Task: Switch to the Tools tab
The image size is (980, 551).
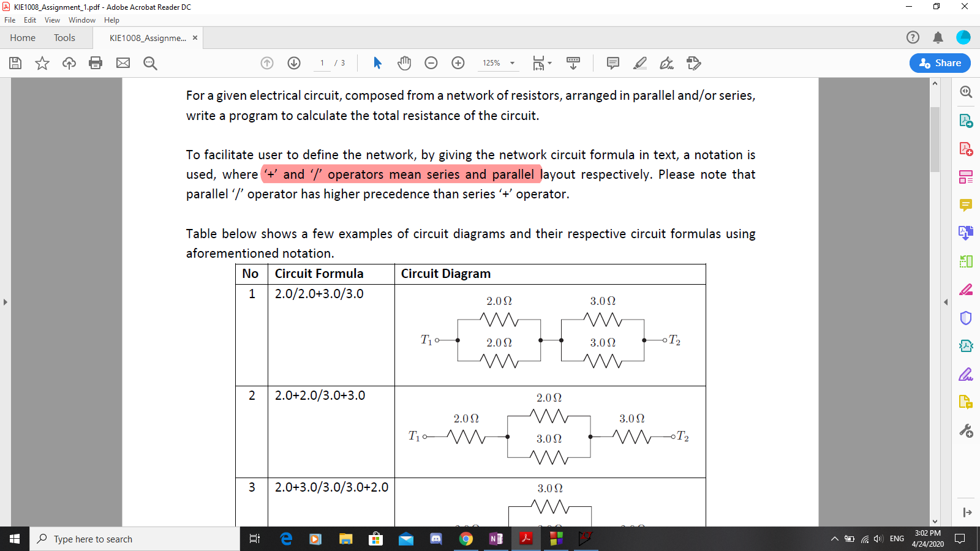Action: click(x=64, y=37)
